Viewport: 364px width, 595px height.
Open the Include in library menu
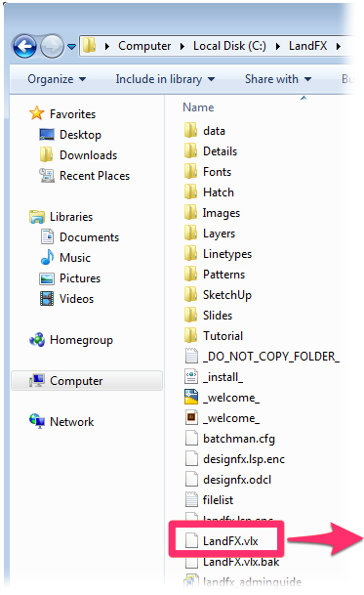[x=165, y=79]
